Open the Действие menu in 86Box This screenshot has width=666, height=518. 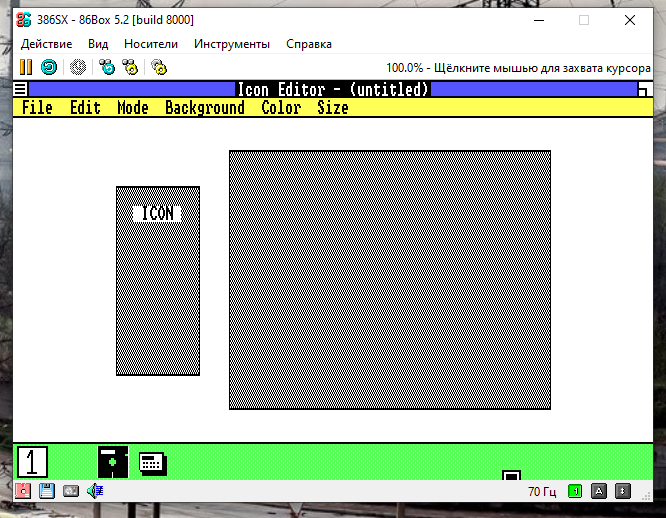coord(46,44)
